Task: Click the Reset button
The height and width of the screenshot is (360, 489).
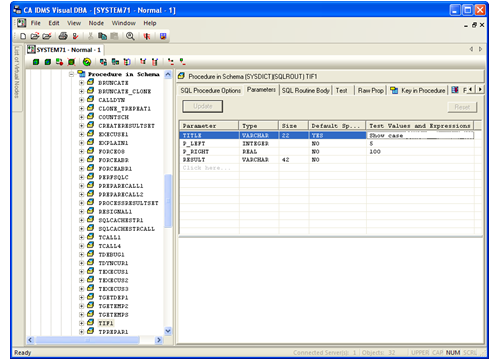Action: [462, 107]
